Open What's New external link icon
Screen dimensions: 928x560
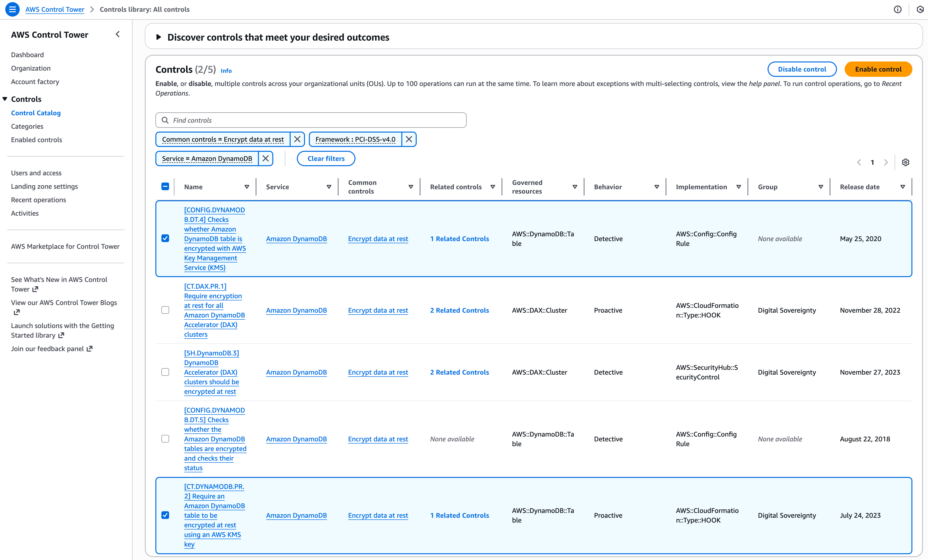pyautogui.click(x=35, y=289)
